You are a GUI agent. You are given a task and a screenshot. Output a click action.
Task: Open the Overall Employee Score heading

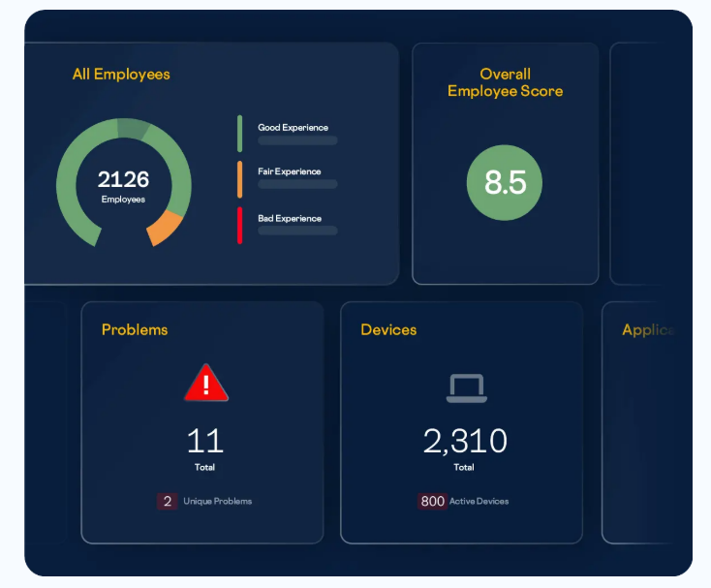505,82
